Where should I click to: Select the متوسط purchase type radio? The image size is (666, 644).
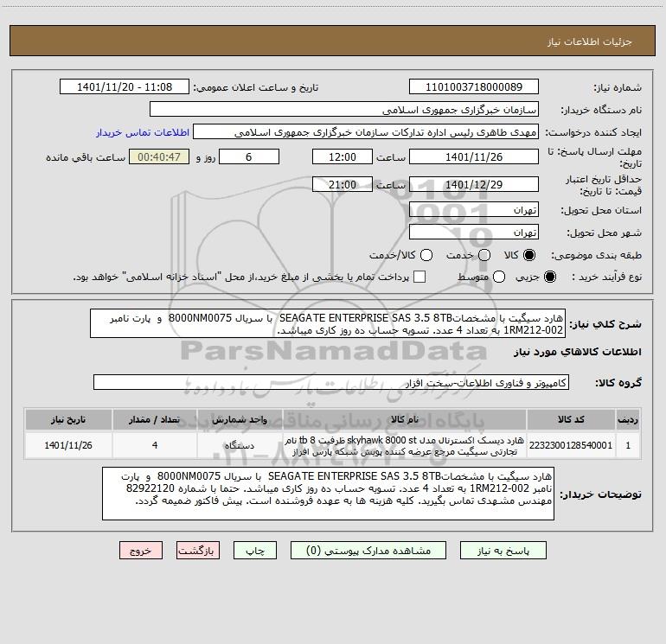499,277
